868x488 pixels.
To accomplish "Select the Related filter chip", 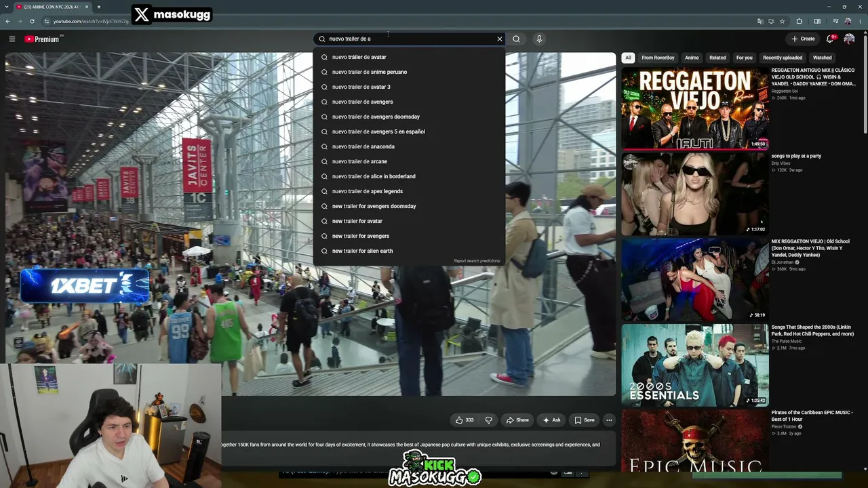I will [717, 58].
